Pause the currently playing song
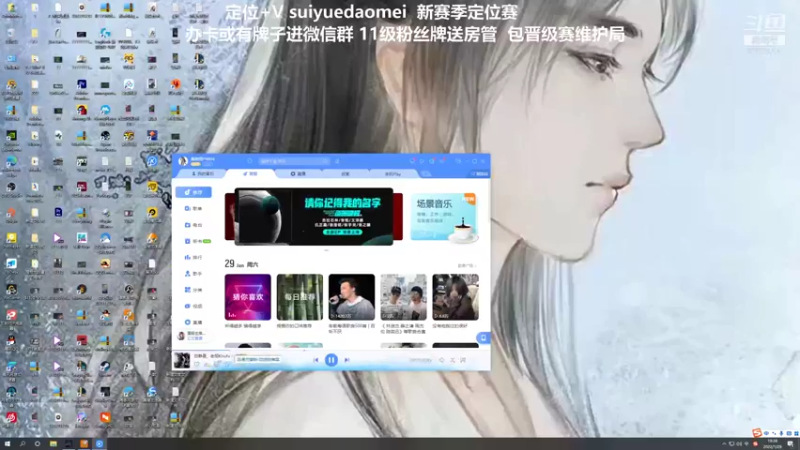 click(x=331, y=360)
